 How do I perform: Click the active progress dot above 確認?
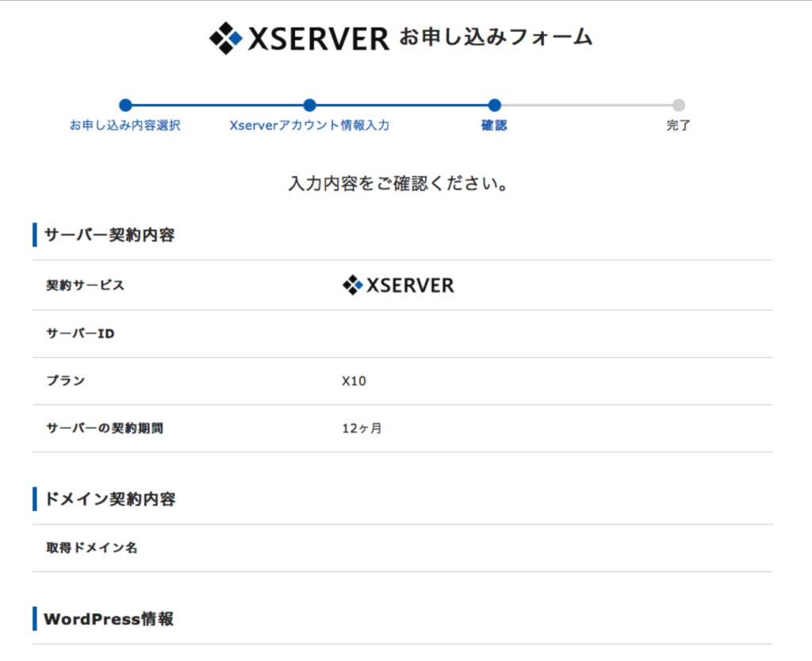pos(495,106)
